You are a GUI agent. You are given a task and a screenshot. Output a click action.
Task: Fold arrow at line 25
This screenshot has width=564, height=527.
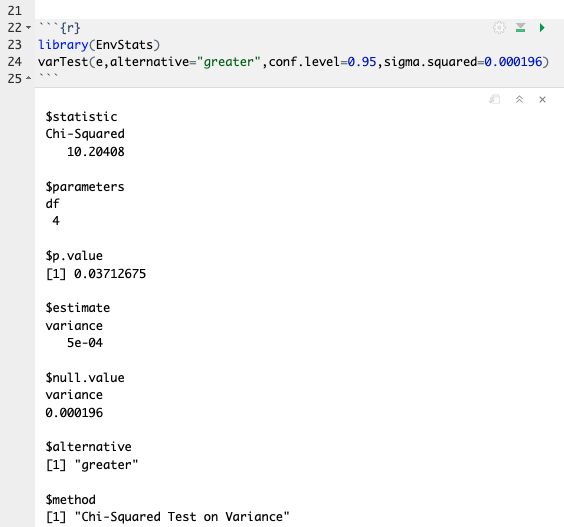[28, 78]
